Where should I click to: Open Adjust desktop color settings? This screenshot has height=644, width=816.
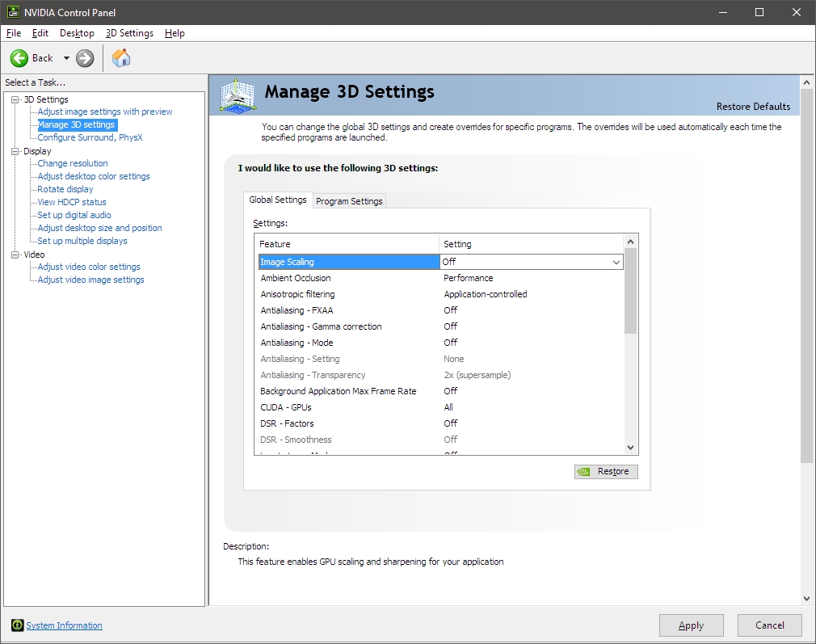(94, 176)
